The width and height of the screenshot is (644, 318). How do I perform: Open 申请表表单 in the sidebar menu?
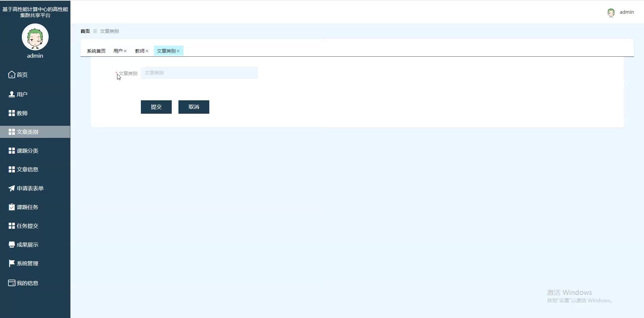(x=35, y=188)
